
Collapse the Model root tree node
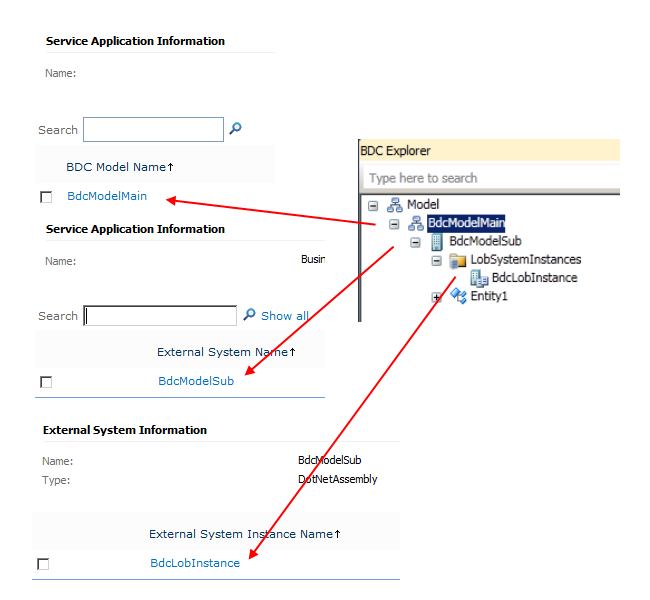coord(373,205)
